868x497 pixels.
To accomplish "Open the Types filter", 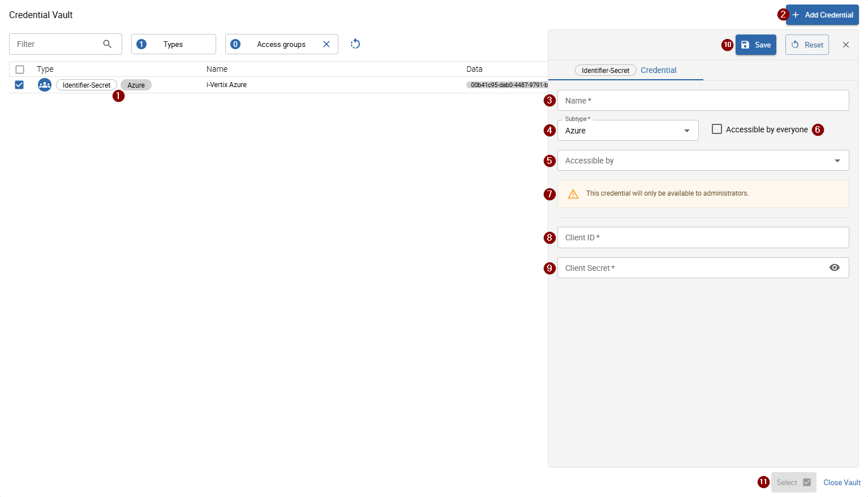I will [174, 44].
